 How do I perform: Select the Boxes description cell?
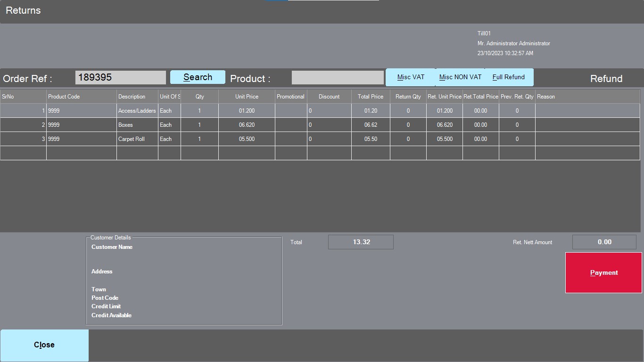(137, 125)
